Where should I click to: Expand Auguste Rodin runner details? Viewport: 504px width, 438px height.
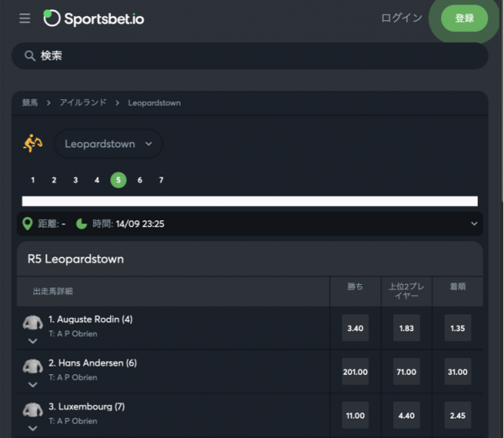click(33, 340)
